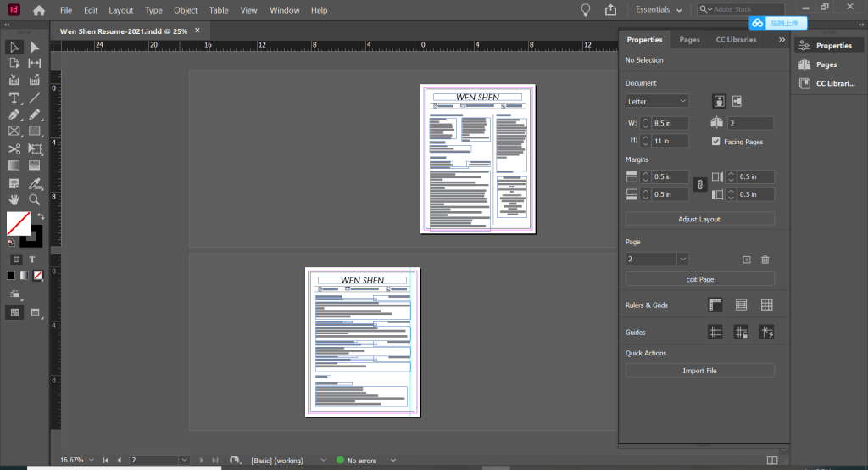Screen dimensions: 868x470
Task: Select the Pen tool
Action: [14, 115]
